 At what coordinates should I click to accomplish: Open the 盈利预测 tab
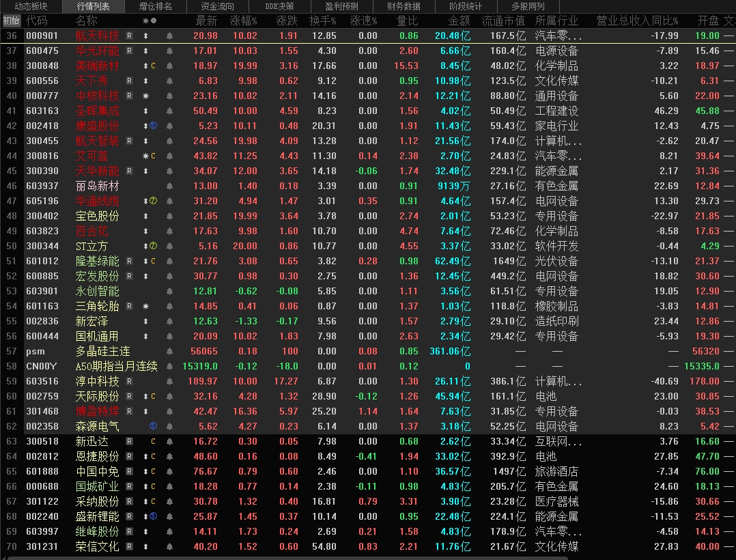(x=341, y=7)
